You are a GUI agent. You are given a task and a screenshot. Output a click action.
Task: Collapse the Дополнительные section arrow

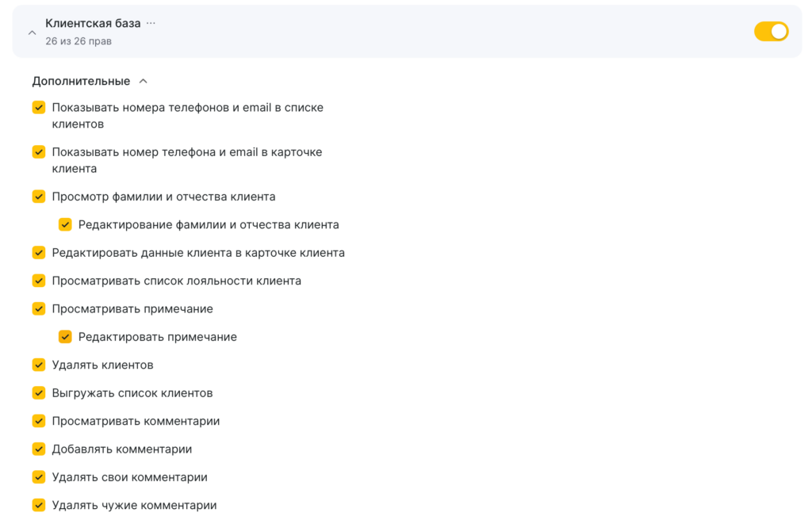pyautogui.click(x=143, y=81)
